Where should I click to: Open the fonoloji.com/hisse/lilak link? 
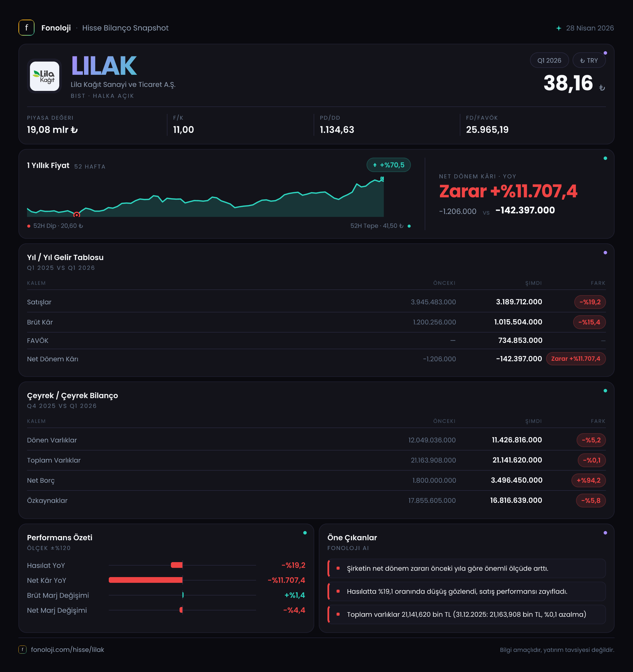pyautogui.click(x=68, y=650)
